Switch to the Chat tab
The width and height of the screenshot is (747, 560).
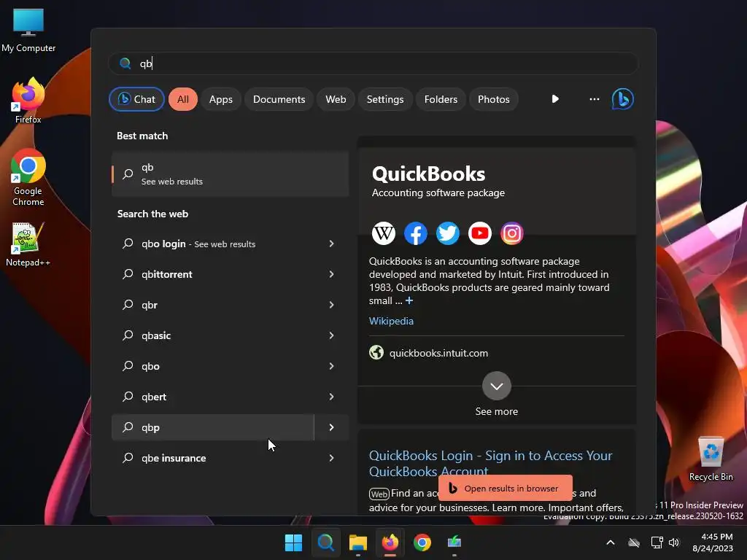coord(136,99)
